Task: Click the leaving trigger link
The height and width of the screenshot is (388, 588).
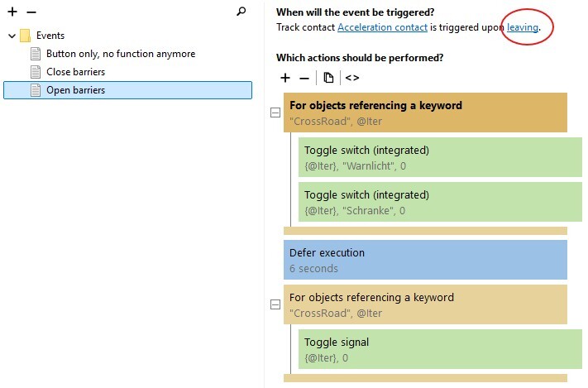Action: point(523,27)
